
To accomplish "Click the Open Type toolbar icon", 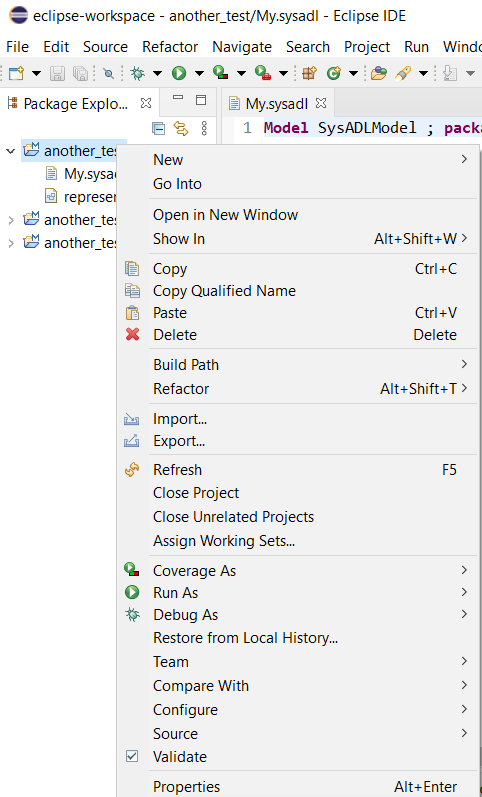I will (x=378, y=74).
